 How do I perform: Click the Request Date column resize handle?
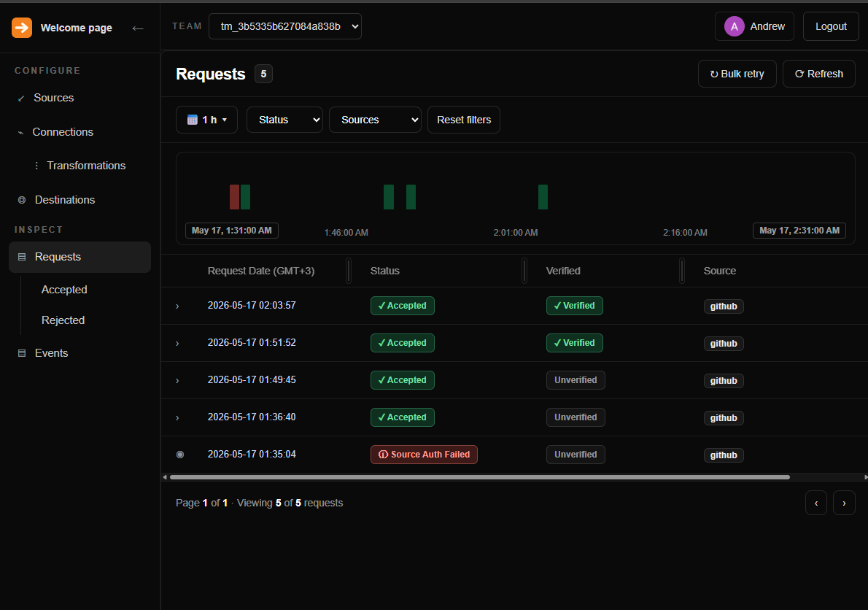tap(349, 271)
